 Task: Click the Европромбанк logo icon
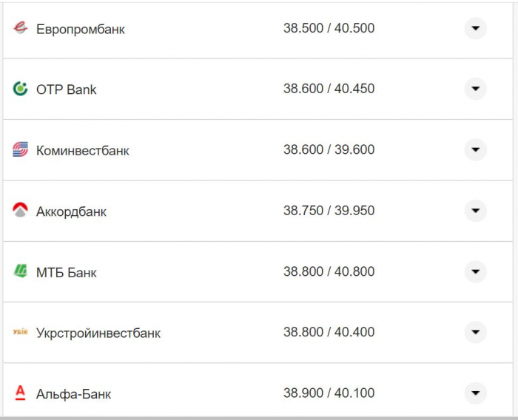pyautogui.click(x=20, y=28)
